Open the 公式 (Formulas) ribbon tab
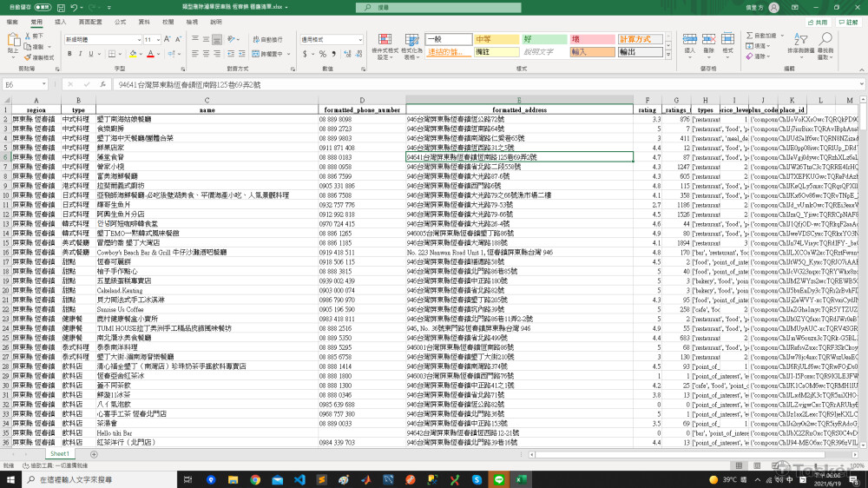868x488 pixels. pos(120,21)
